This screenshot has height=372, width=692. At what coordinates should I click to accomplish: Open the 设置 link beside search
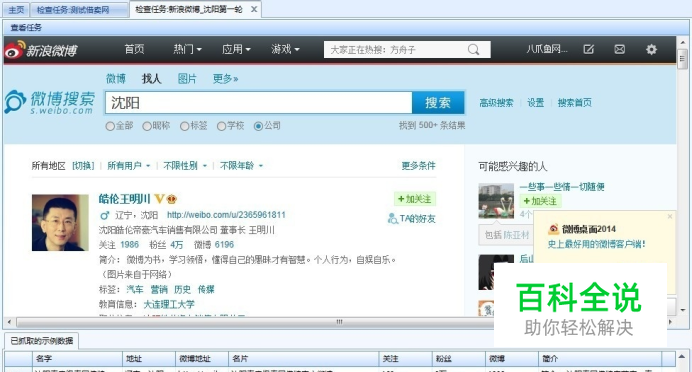coord(535,103)
